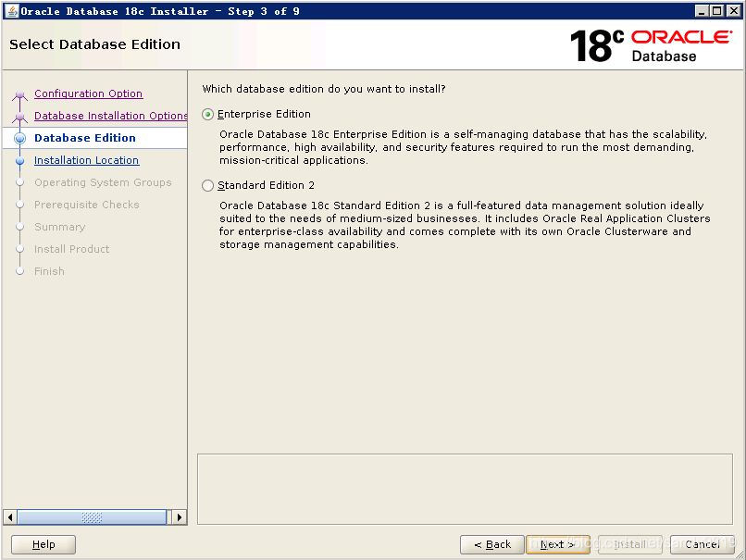This screenshot has height=560, width=746.
Task: Click the Back button
Action: [x=492, y=544]
